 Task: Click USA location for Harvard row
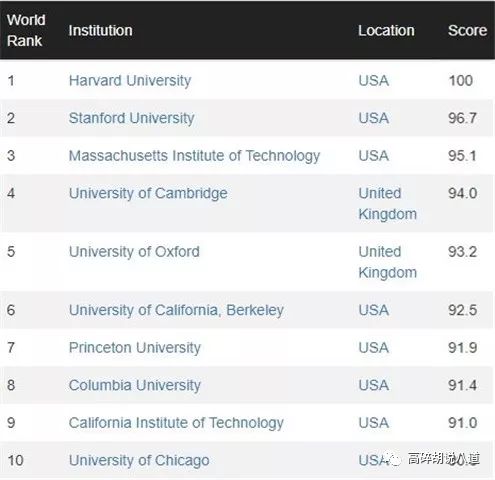[x=374, y=81]
